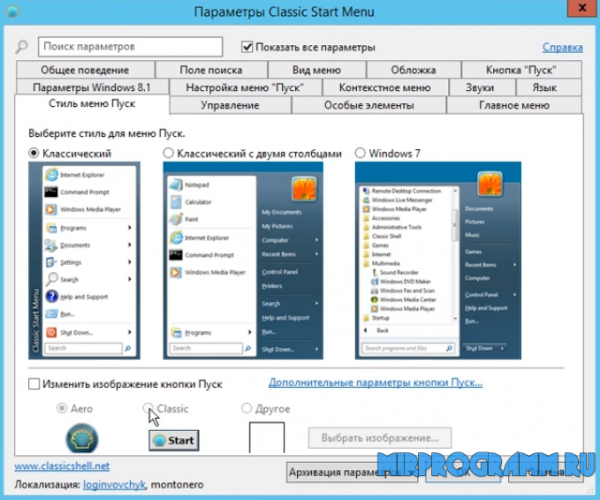Click the Выберите стиль для меню Пуск text
The image size is (600, 500).
coord(107,134)
